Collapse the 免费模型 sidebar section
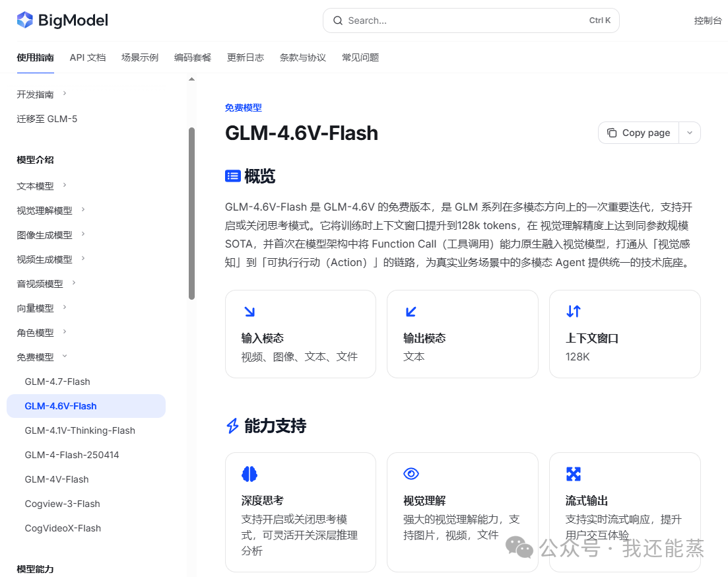This screenshot has height=577, width=728. coord(65,356)
